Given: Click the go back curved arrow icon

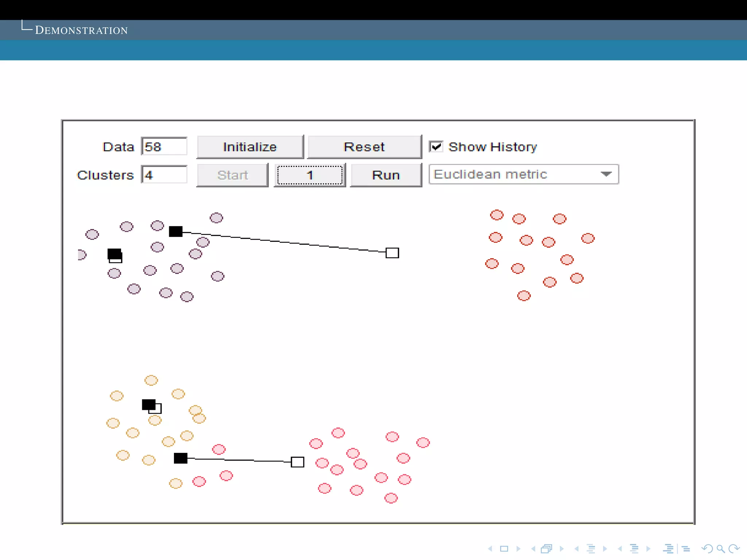Looking at the screenshot, I should pyautogui.click(x=707, y=549).
